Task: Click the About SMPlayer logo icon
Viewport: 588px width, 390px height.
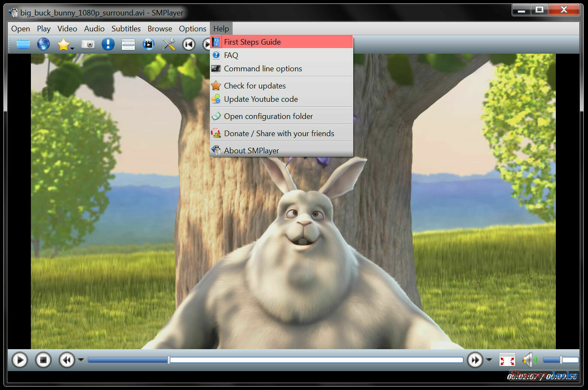Action: pos(216,150)
